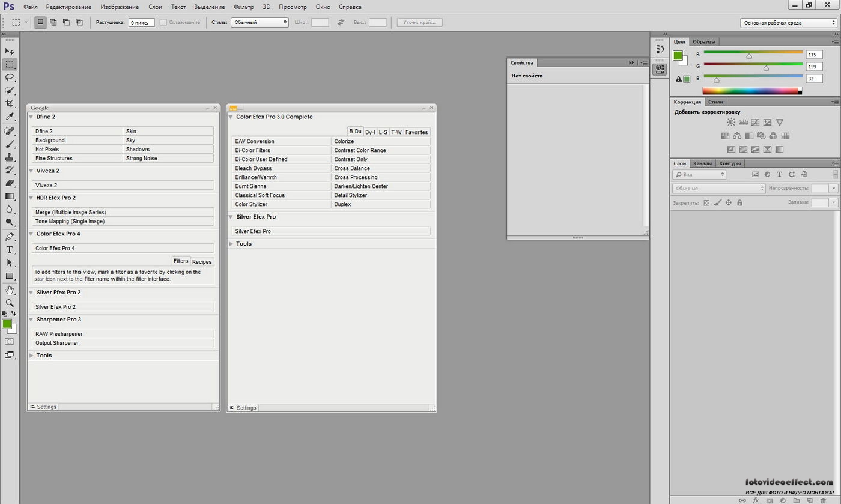This screenshot has width=841, height=504.
Task: Collapse the Sharpener Pro 3 section
Action: pyautogui.click(x=31, y=320)
